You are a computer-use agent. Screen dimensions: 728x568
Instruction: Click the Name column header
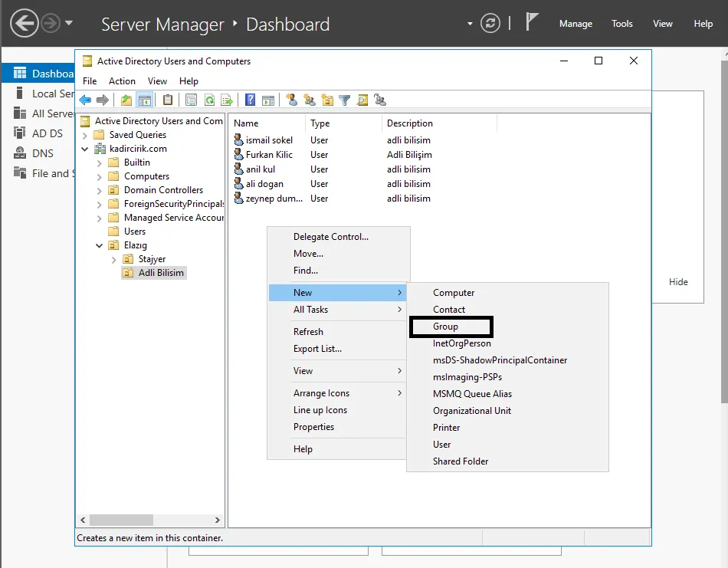[x=268, y=123]
